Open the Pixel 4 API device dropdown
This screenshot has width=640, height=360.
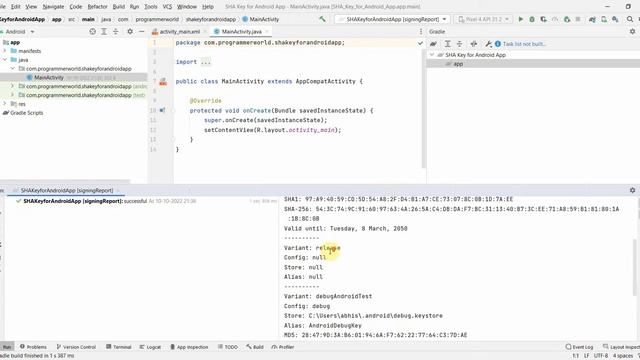pos(484,19)
